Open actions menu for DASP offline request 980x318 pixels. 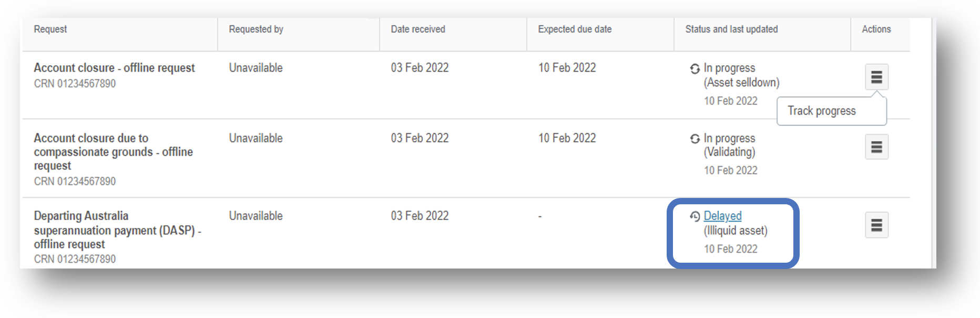pyautogui.click(x=876, y=225)
